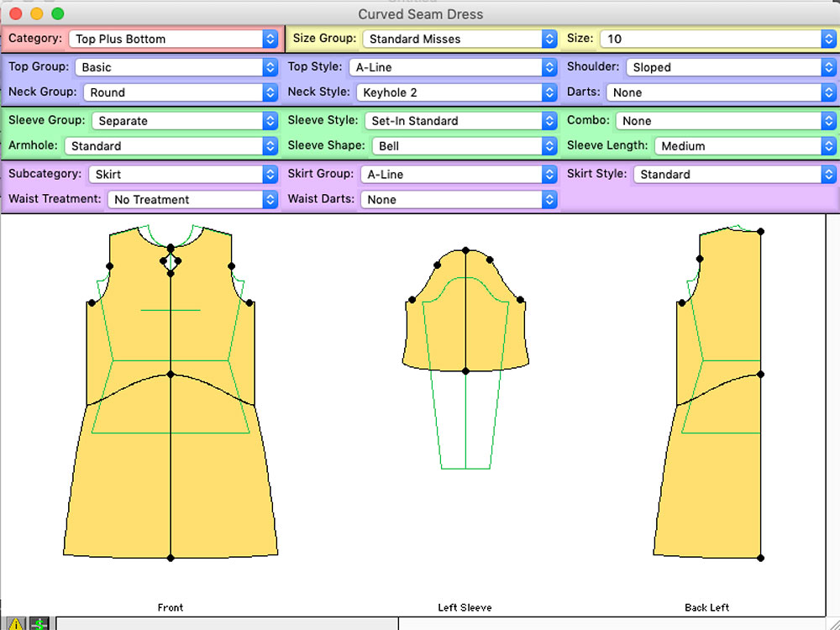Open the Sleeve Length dropdown
The width and height of the screenshot is (840, 630).
point(745,145)
